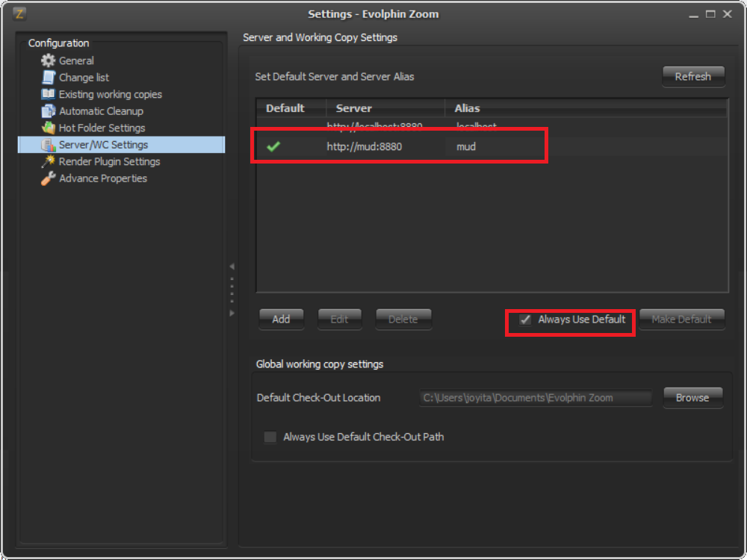Open Hot Folder Settings page
This screenshot has height=560, width=747.
(x=102, y=128)
